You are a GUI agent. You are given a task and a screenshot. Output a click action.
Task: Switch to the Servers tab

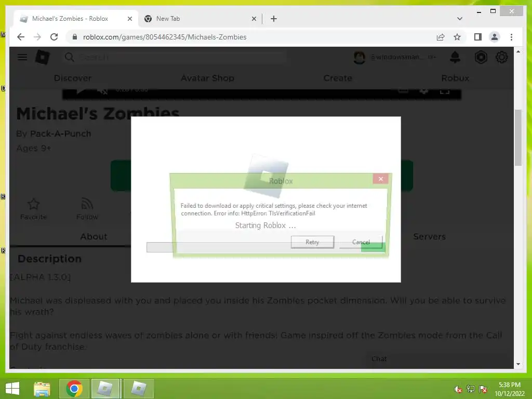point(429,236)
